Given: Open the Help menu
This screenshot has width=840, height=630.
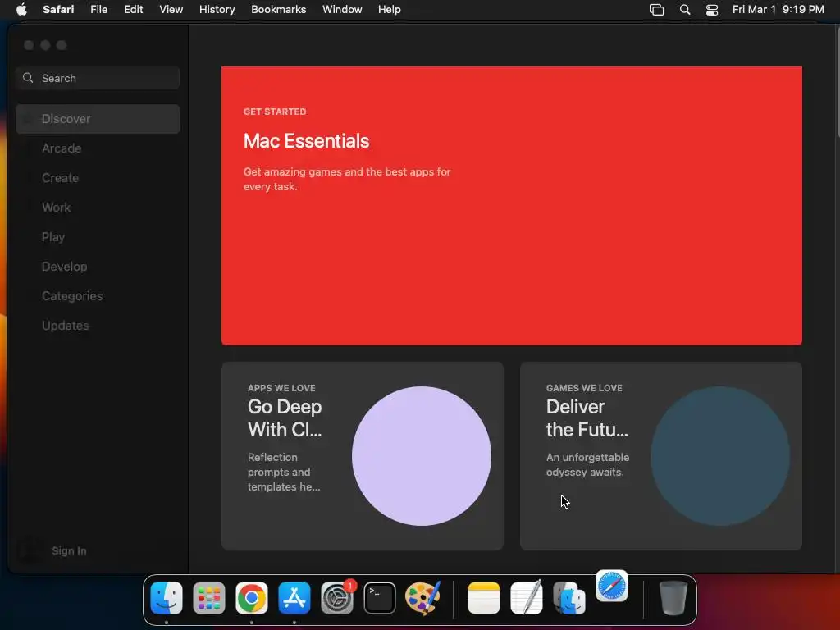Looking at the screenshot, I should click(x=390, y=10).
